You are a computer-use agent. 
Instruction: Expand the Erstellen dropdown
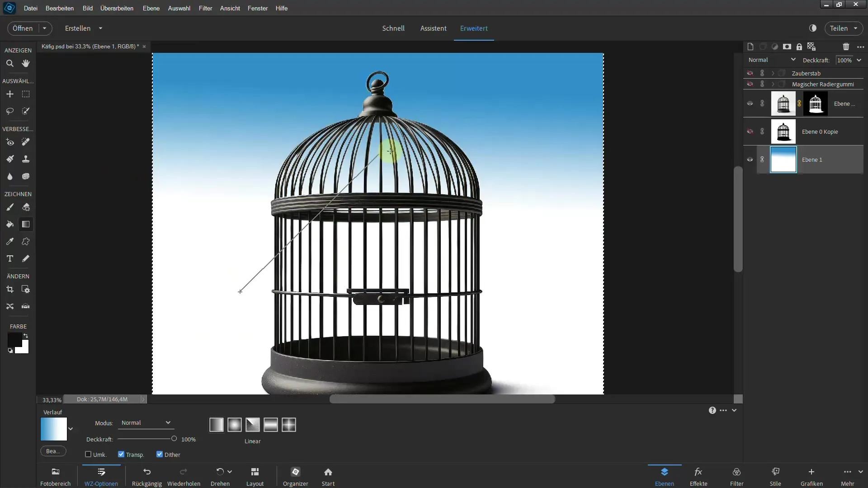(100, 28)
